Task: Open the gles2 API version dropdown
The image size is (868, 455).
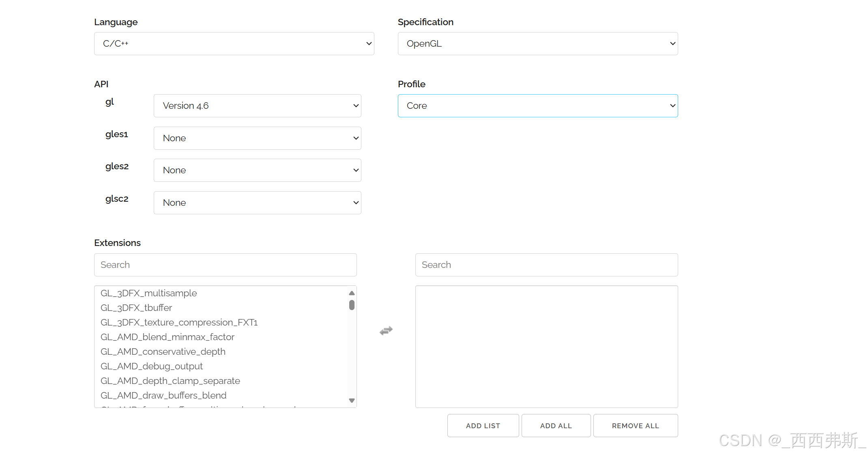Action: pyautogui.click(x=257, y=170)
